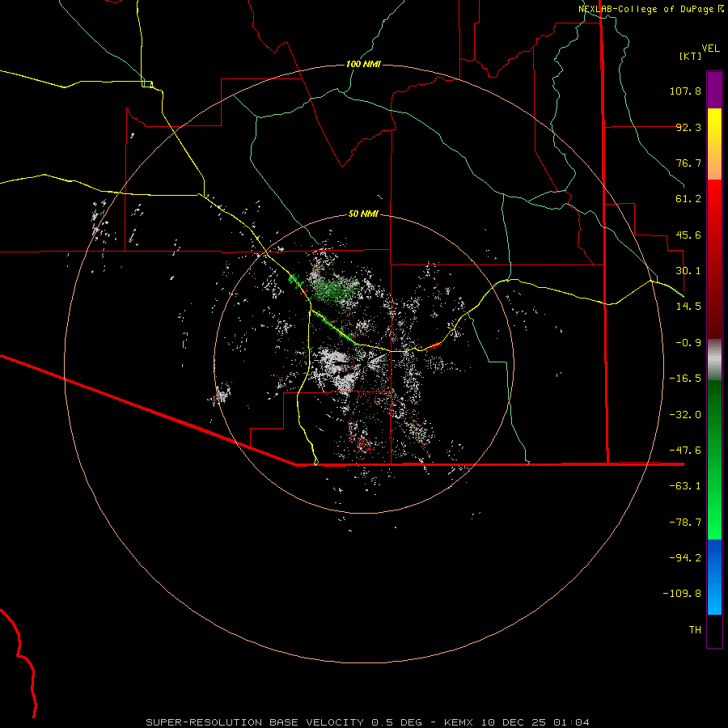
Task: Click the -47.6 legend value
Action: tap(685, 451)
